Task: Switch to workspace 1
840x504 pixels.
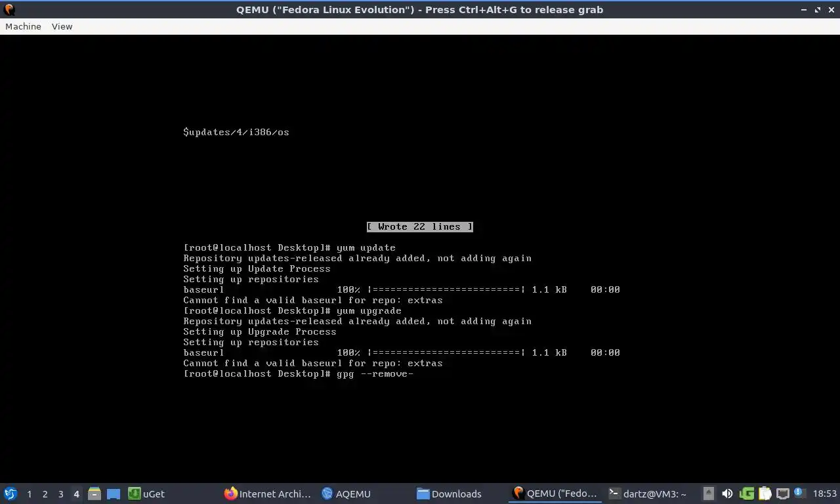Action: point(29,493)
